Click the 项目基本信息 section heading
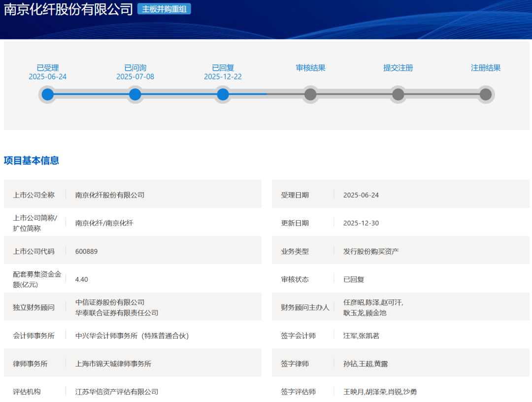The image size is (532, 402). coord(32,161)
